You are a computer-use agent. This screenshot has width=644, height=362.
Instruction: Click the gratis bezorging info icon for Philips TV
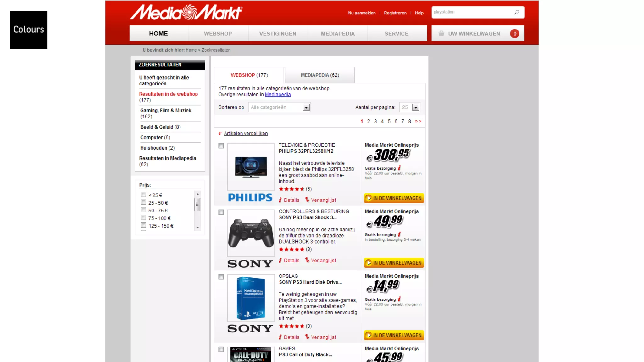(399, 168)
